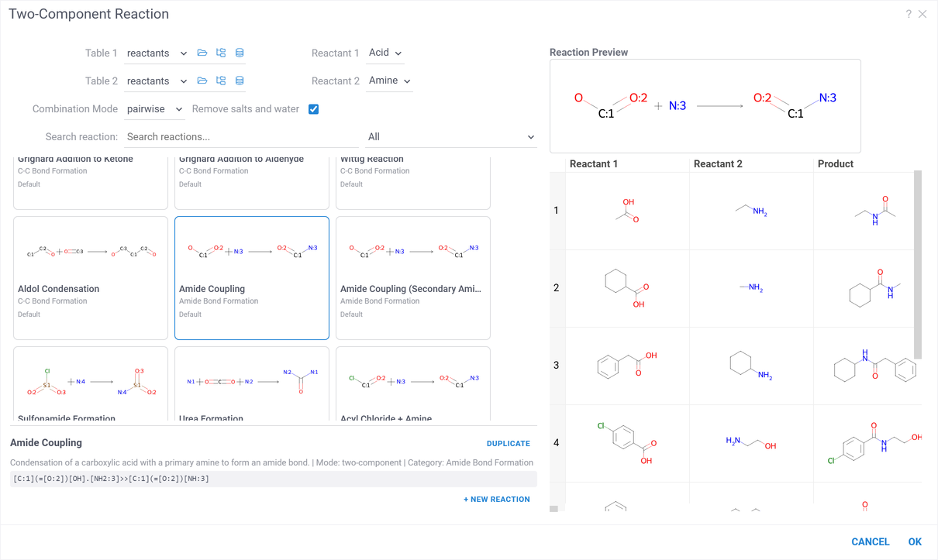The width and height of the screenshot is (938, 560).
Task: Click the row 1 Product amide structure
Action: [875, 211]
